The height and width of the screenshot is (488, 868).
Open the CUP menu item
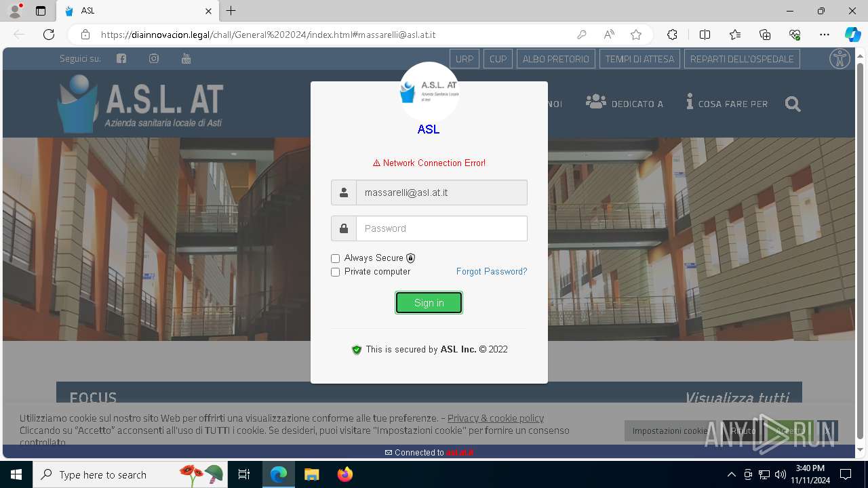click(498, 59)
